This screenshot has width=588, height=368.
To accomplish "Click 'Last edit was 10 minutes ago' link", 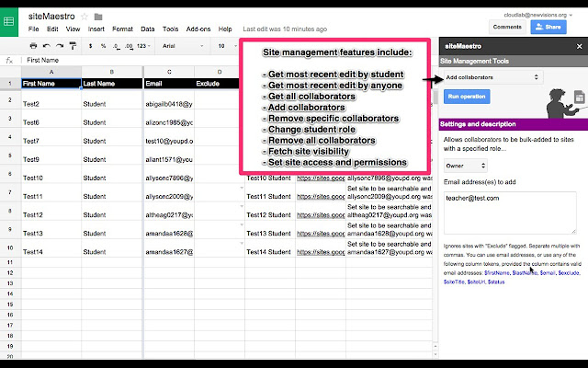I will point(285,29).
